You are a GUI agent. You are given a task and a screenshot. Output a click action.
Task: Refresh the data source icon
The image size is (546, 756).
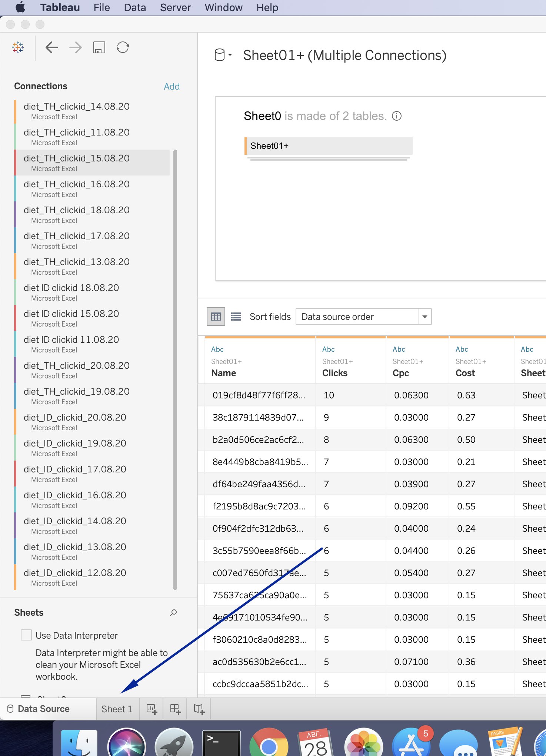tap(123, 47)
